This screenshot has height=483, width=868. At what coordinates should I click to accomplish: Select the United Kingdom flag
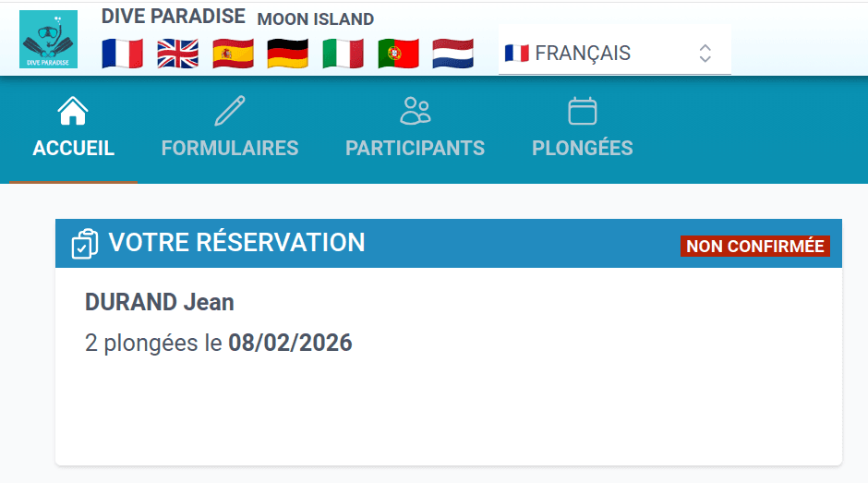coord(177,53)
